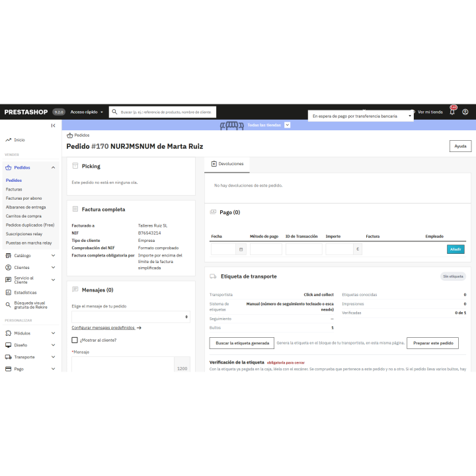
Task: Expand the Catálogo sidebar section
Action: (53, 256)
